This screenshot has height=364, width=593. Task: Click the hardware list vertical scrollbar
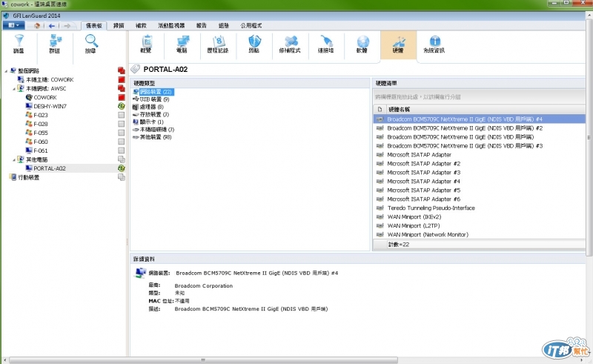(589, 137)
